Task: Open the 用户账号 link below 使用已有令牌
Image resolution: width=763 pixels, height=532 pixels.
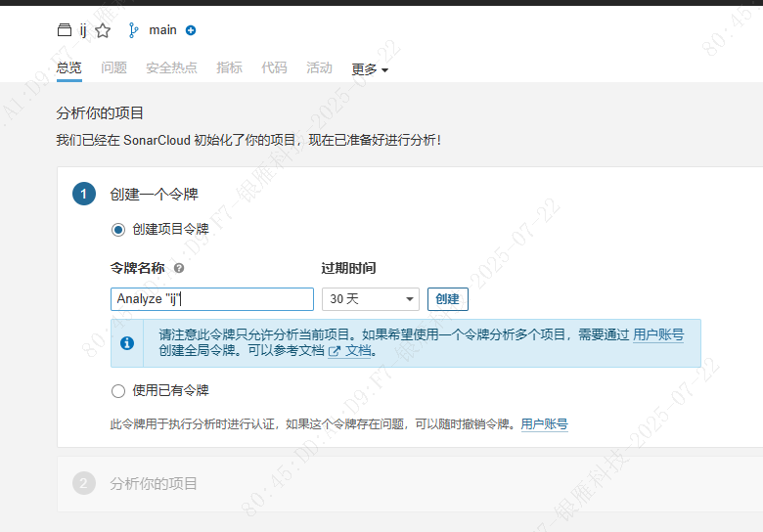Action: click(544, 424)
